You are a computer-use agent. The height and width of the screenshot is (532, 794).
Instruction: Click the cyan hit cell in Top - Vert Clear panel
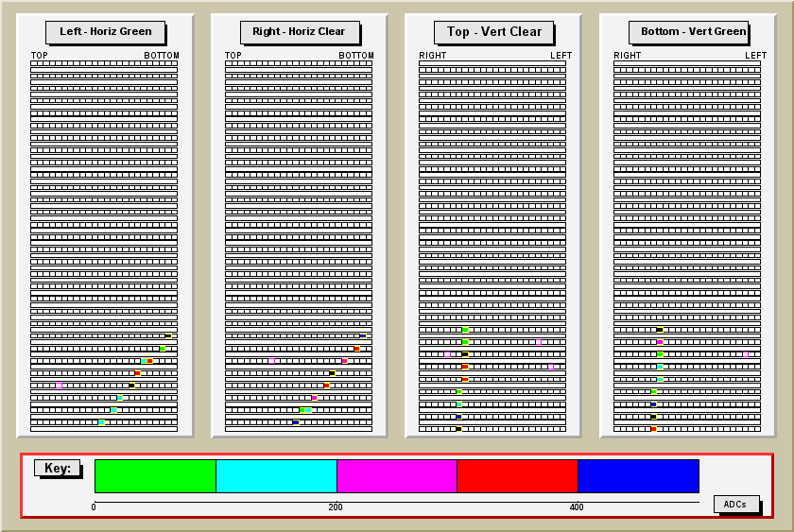[458, 404]
